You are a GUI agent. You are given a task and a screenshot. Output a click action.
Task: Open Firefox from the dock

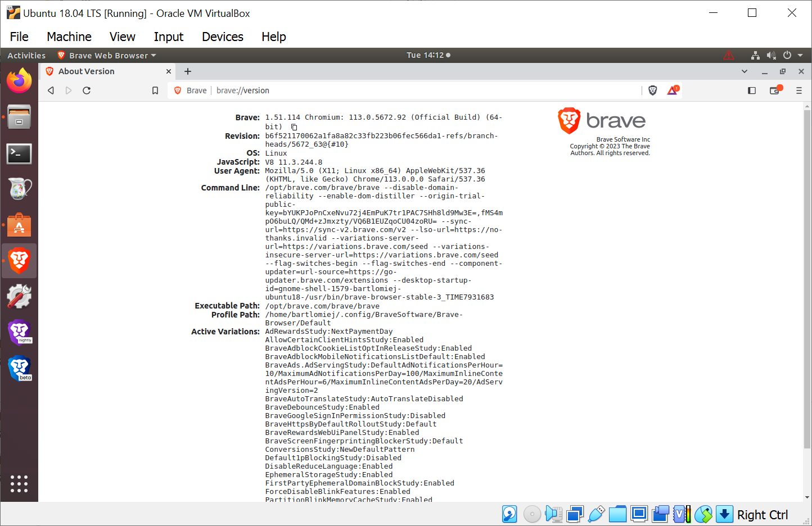point(19,80)
